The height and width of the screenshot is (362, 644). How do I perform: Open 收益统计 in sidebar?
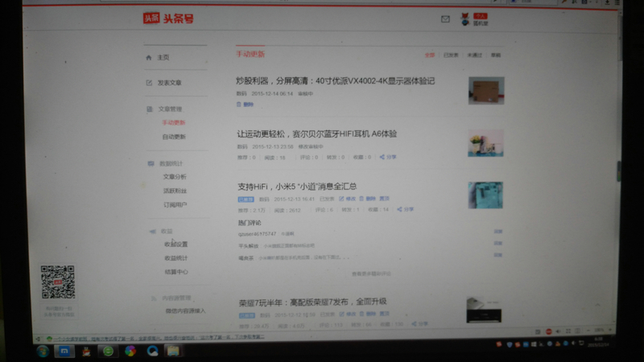tap(175, 257)
